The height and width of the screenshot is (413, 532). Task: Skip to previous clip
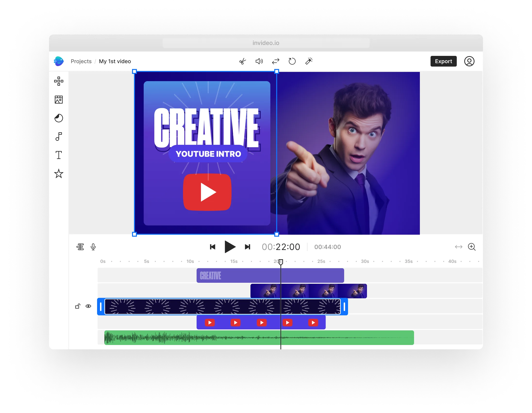pos(212,247)
